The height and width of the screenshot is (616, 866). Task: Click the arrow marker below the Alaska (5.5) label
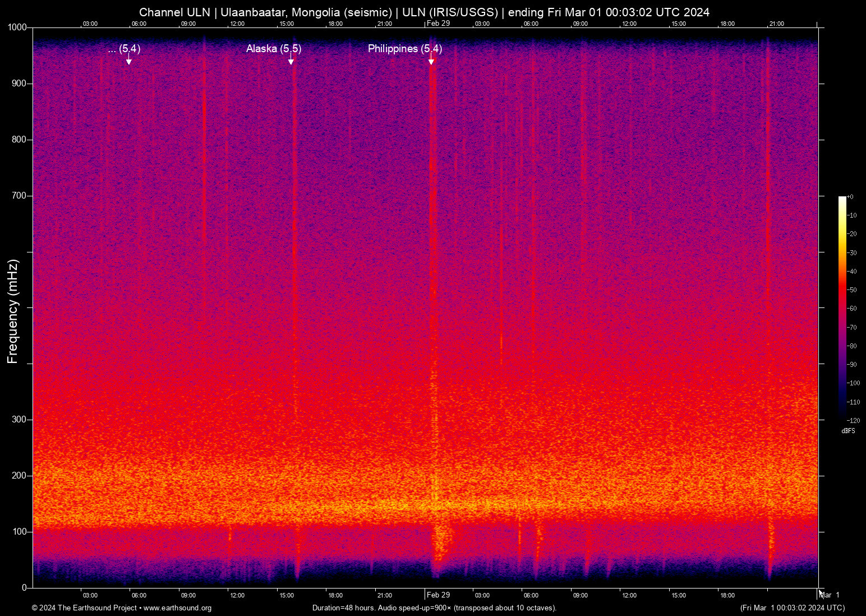291,61
